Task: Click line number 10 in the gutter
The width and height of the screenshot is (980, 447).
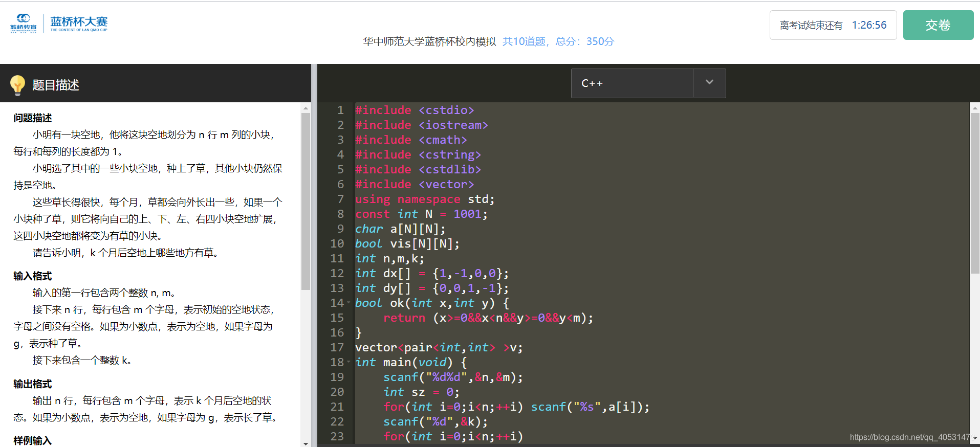Action: click(337, 243)
